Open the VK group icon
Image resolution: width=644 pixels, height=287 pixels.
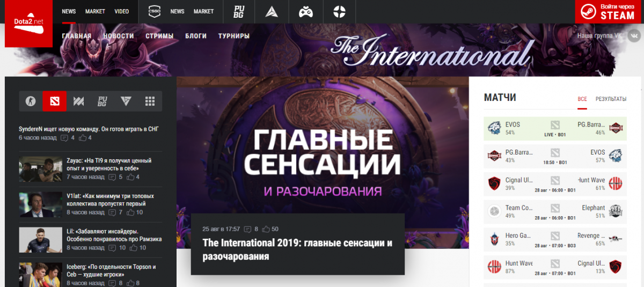click(634, 36)
